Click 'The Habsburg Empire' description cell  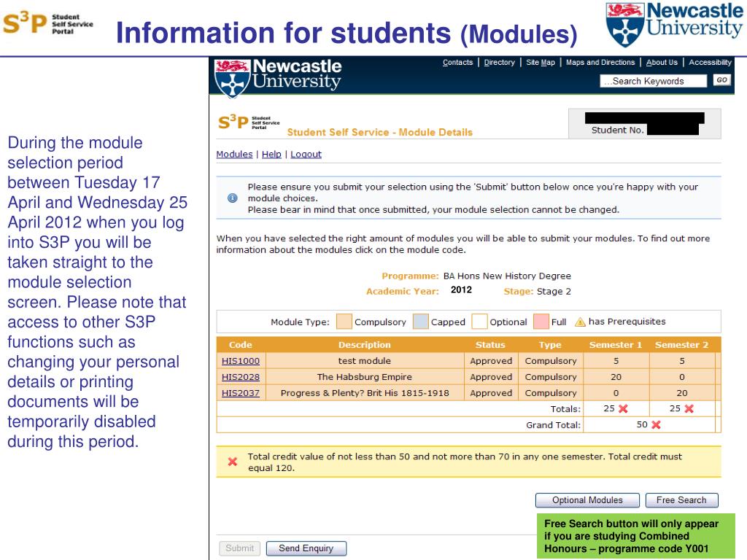pos(365,377)
